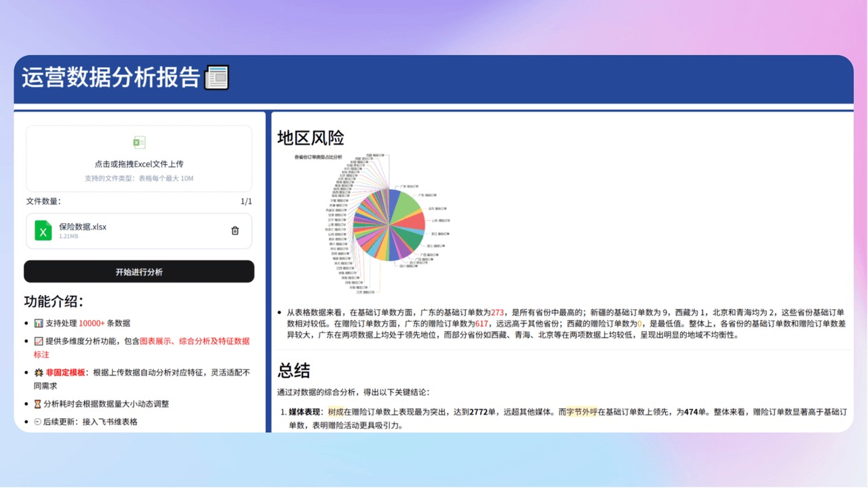Click the bar chart emoji in feature list
Screen dimensions: 868x488
pyautogui.click(x=39, y=323)
